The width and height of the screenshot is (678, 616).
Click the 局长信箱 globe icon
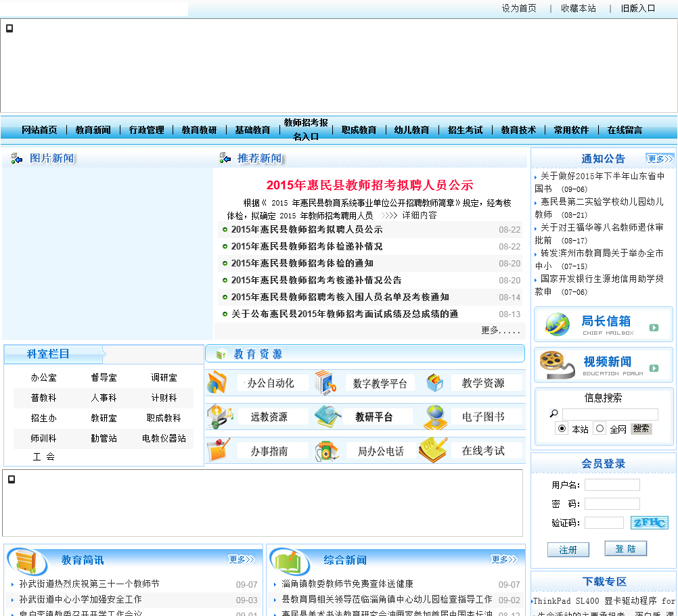coord(557,325)
